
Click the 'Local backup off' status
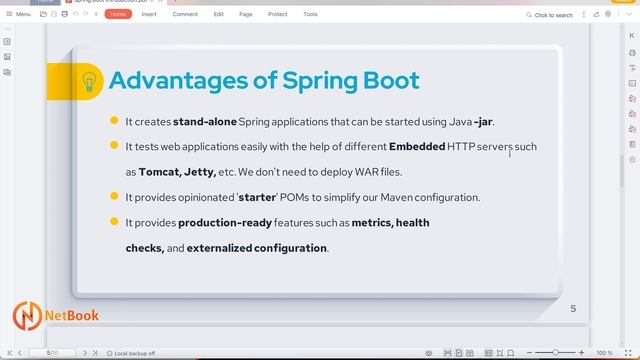tap(131, 353)
